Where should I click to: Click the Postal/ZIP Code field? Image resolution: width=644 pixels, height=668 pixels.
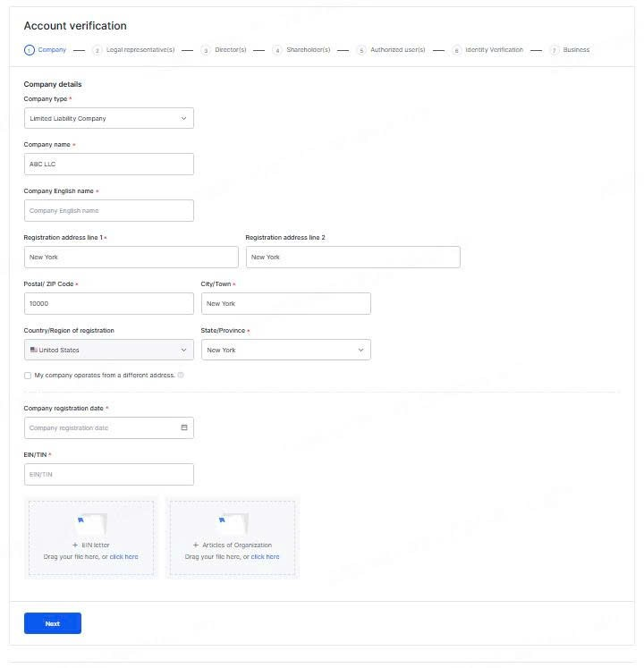[x=109, y=303]
